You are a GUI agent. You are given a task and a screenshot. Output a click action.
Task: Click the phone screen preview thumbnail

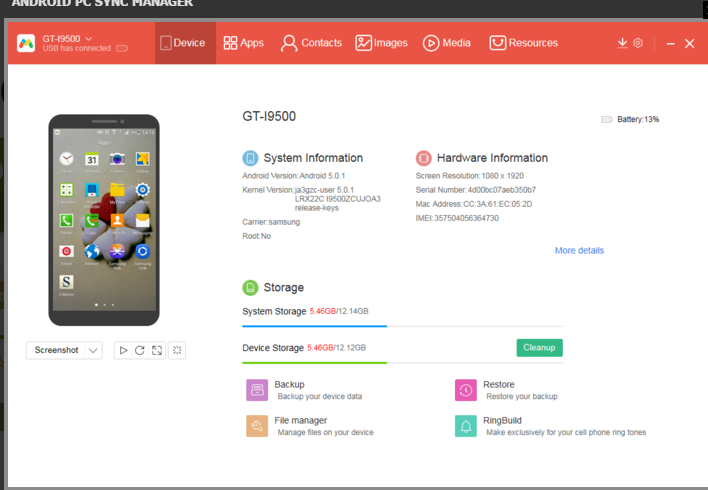click(x=104, y=220)
